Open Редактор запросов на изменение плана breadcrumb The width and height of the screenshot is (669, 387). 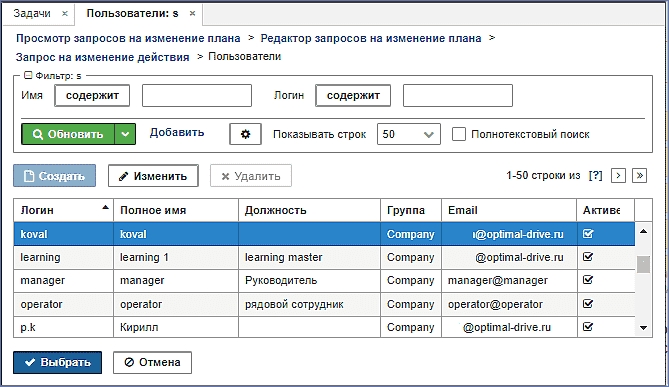point(371,38)
